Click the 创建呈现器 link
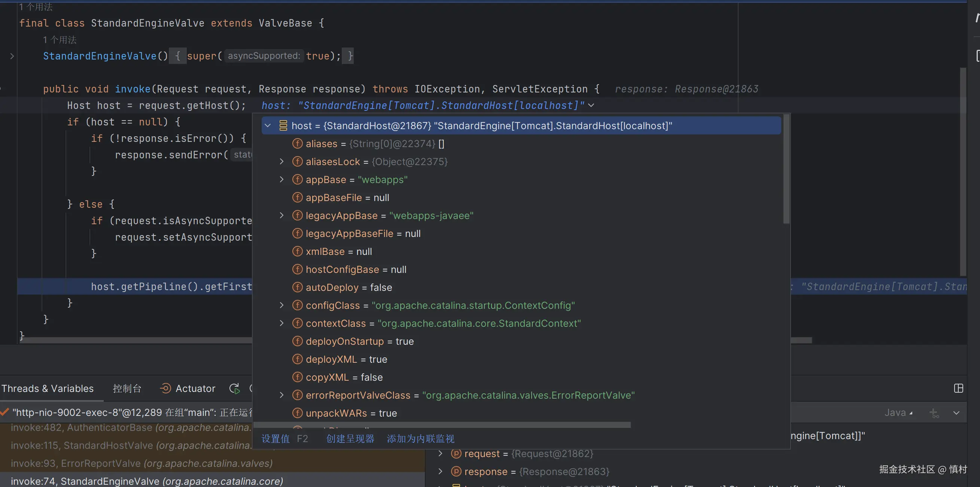This screenshot has height=487, width=980. 350,439
